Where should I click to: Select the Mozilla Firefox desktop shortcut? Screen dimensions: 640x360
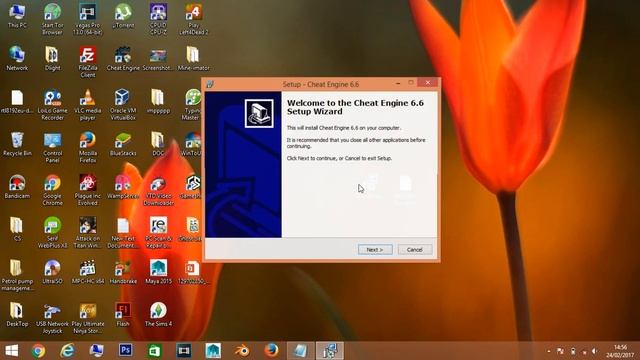[x=87, y=148]
